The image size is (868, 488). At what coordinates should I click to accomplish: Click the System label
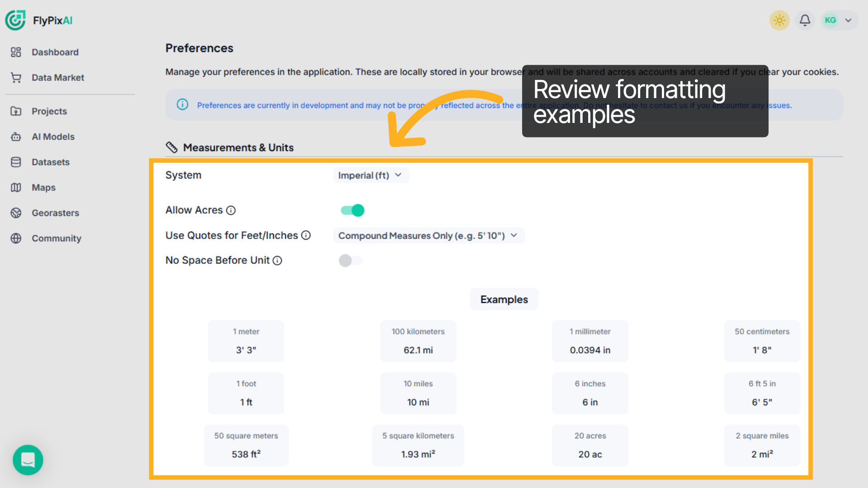(x=183, y=175)
